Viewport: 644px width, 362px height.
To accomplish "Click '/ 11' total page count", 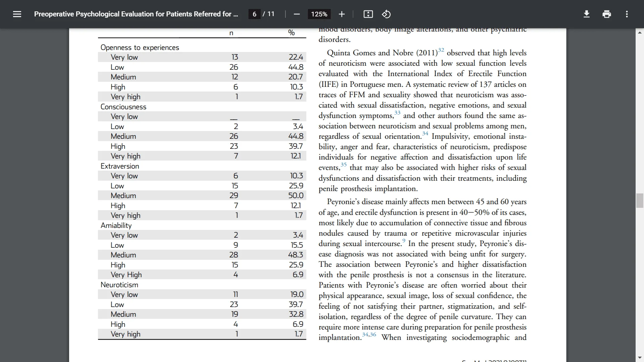I will click(269, 14).
